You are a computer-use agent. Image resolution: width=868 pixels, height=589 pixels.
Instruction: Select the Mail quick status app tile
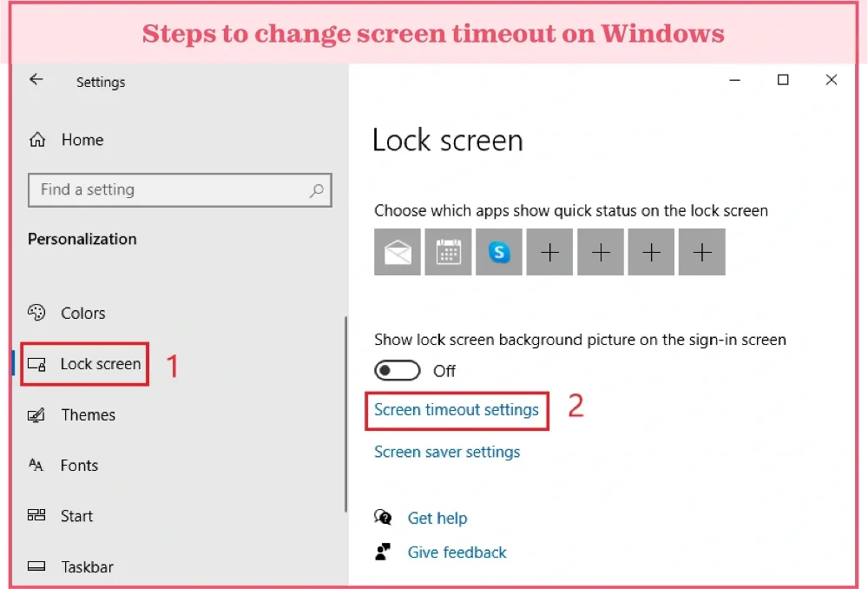[x=397, y=252]
